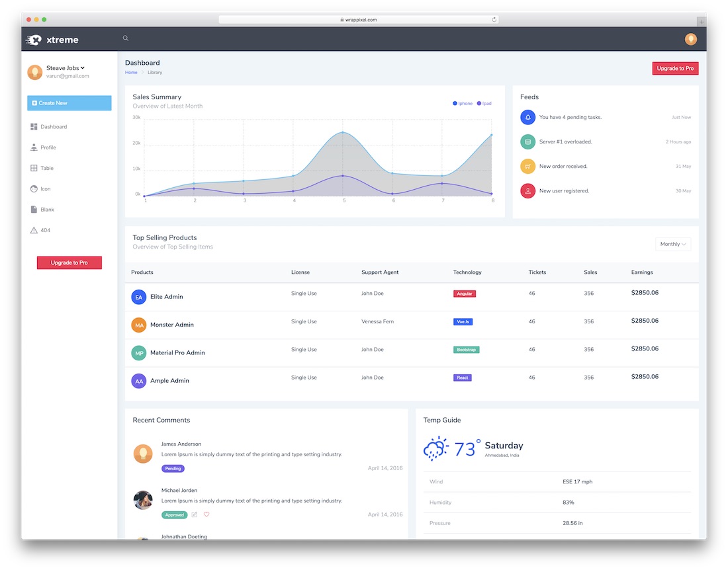
Task: Click the varun@gmail.com email text
Action: tap(68, 76)
